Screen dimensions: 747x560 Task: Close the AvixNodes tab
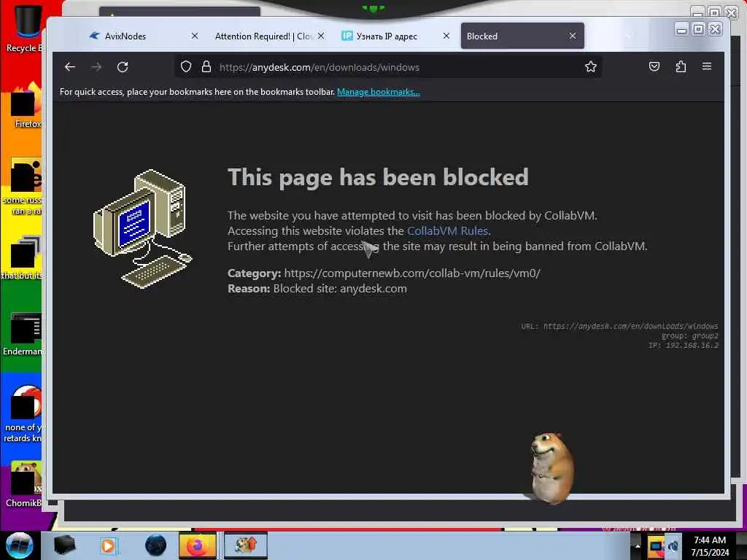coord(194,36)
